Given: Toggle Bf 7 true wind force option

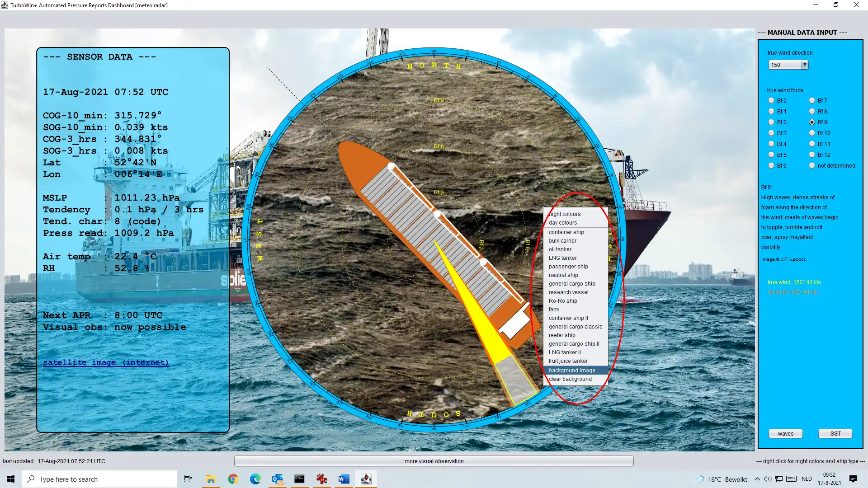Looking at the screenshot, I should pos(812,100).
